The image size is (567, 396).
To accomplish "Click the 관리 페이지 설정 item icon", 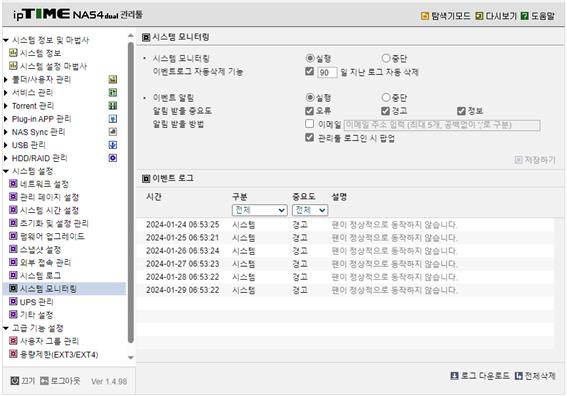I will tap(13, 197).
